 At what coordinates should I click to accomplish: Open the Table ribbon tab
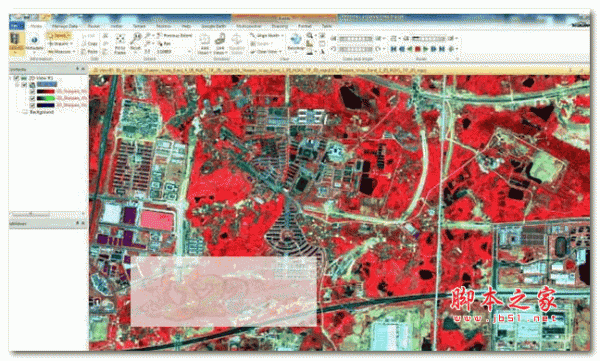click(326, 26)
